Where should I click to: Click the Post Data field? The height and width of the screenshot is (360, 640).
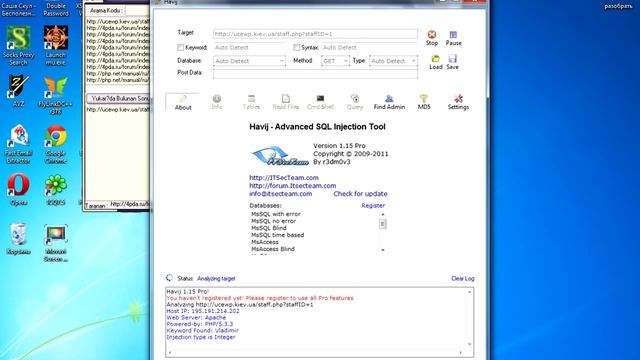(315, 73)
